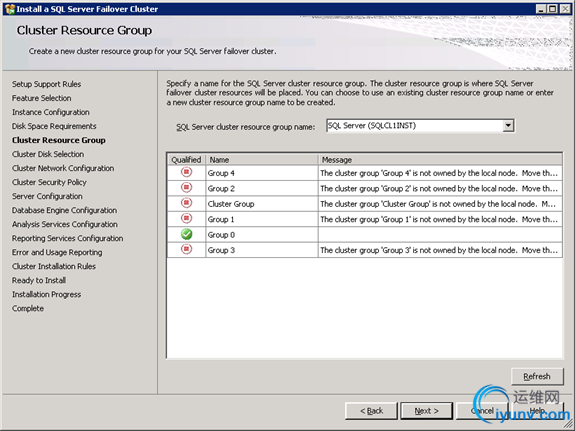Click the message text for Group 4
The width and height of the screenshot is (576, 431).
pyautogui.click(x=439, y=173)
